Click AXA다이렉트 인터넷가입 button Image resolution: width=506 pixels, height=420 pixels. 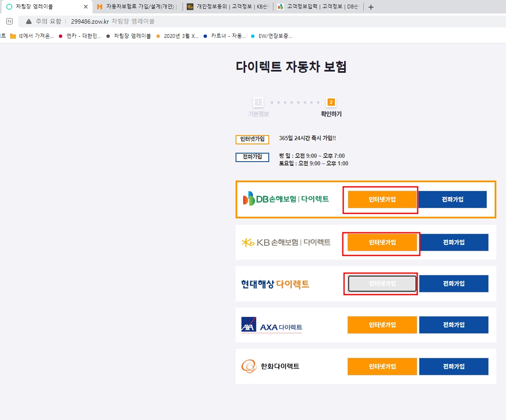[x=382, y=325]
